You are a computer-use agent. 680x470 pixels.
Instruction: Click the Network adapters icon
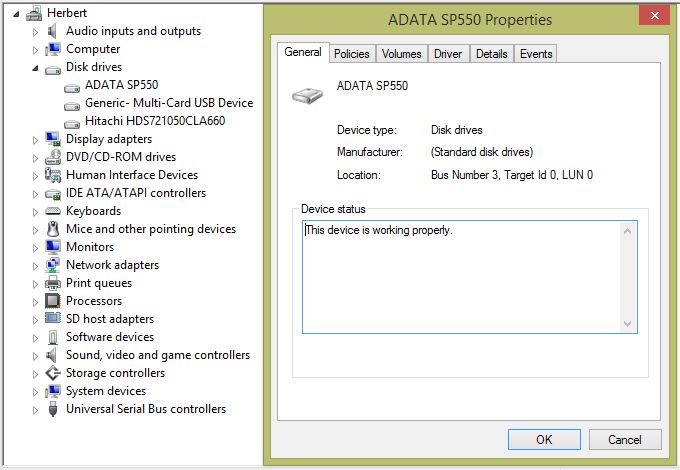53,265
